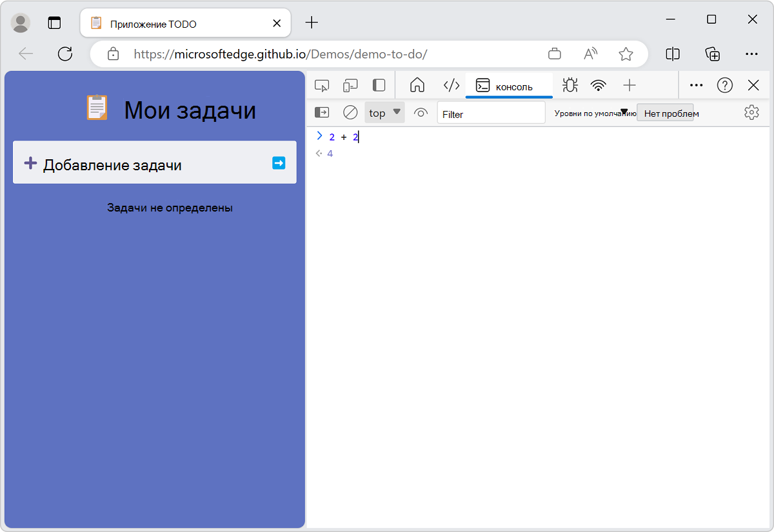Click the Нет проблем button
The image size is (774, 532).
click(666, 113)
